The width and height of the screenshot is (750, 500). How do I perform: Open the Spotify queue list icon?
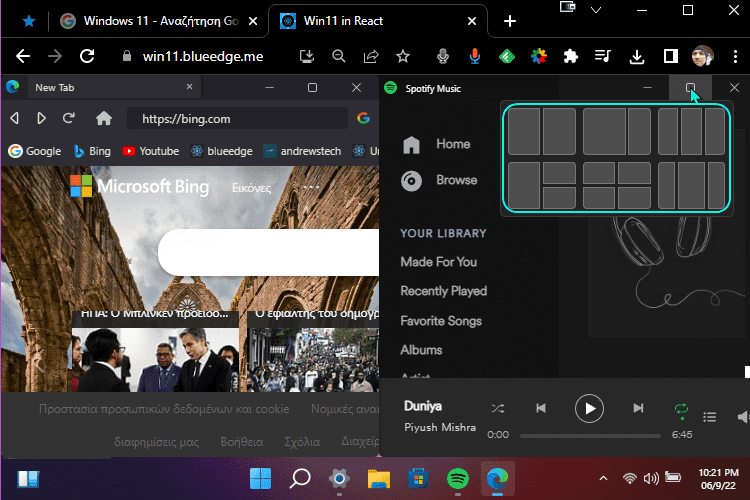coord(709,417)
